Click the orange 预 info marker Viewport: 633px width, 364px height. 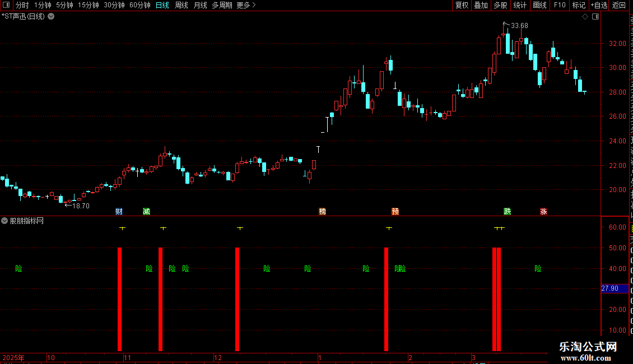(x=395, y=212)
